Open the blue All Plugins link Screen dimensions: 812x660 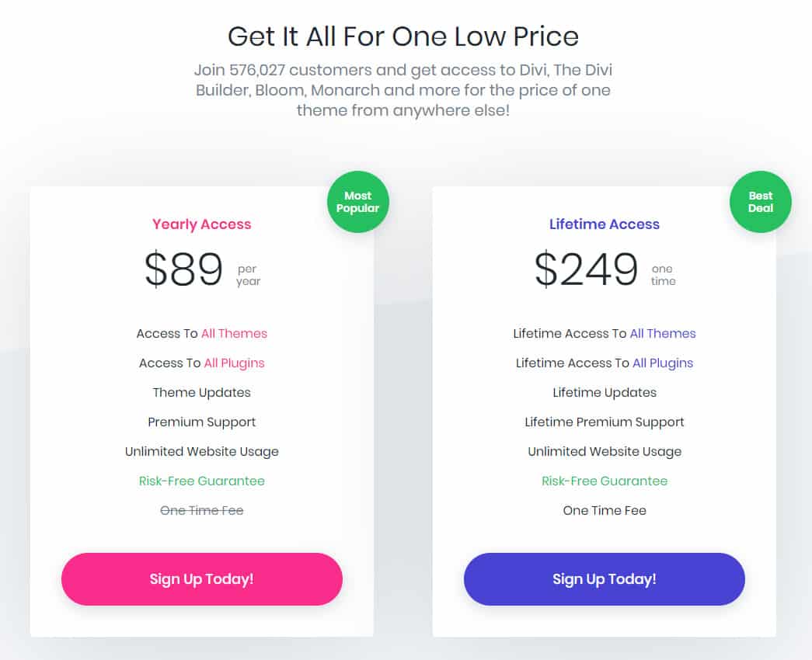pos(662,363)
